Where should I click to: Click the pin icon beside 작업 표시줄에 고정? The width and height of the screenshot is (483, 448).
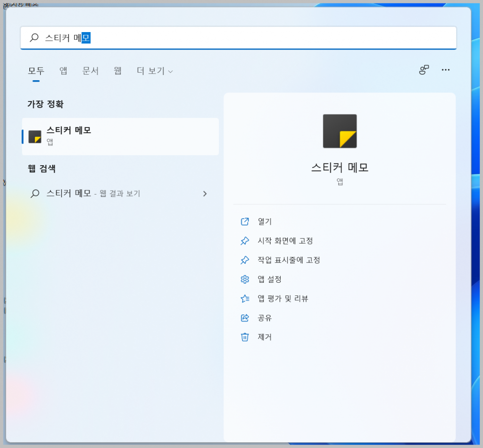point(245,260)
